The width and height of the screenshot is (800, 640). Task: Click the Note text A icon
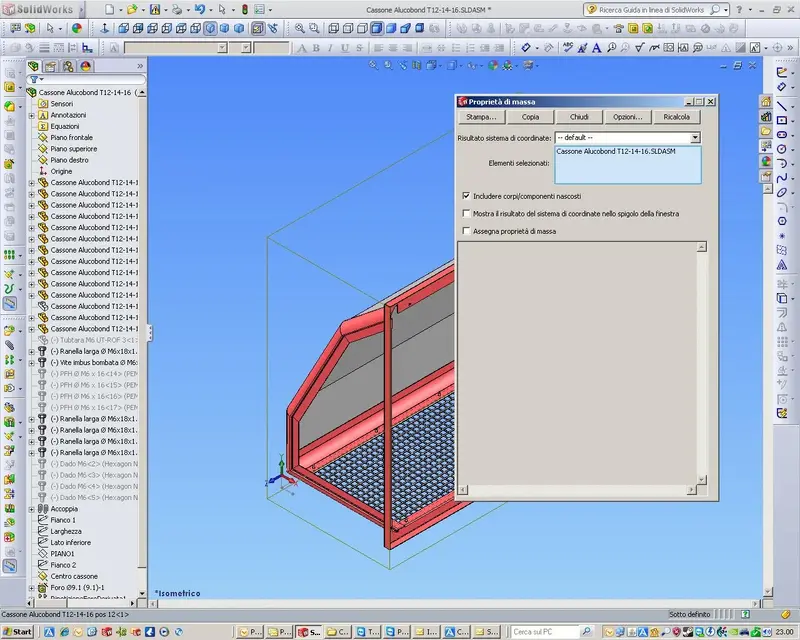[596, 48]
